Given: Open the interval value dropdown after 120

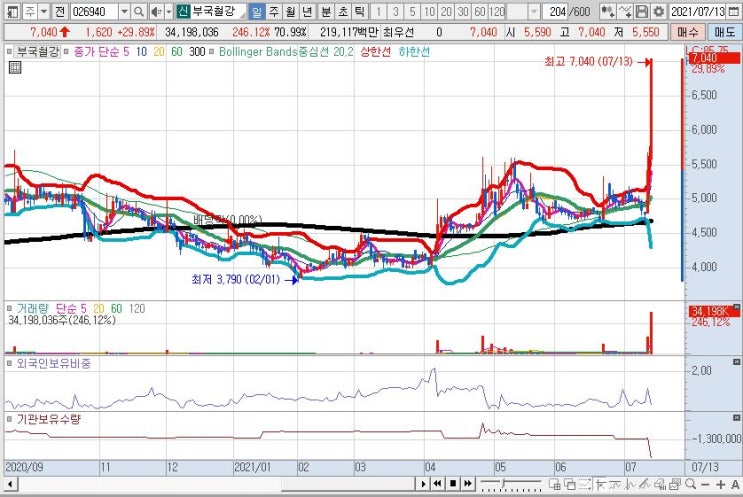Looking at the screenshot, I should pos(534,11).
